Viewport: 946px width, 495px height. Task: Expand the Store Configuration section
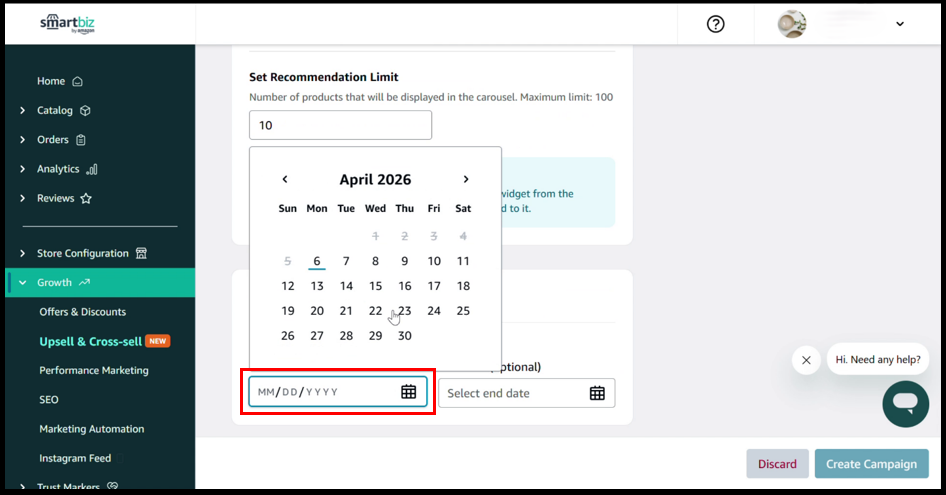23,254
